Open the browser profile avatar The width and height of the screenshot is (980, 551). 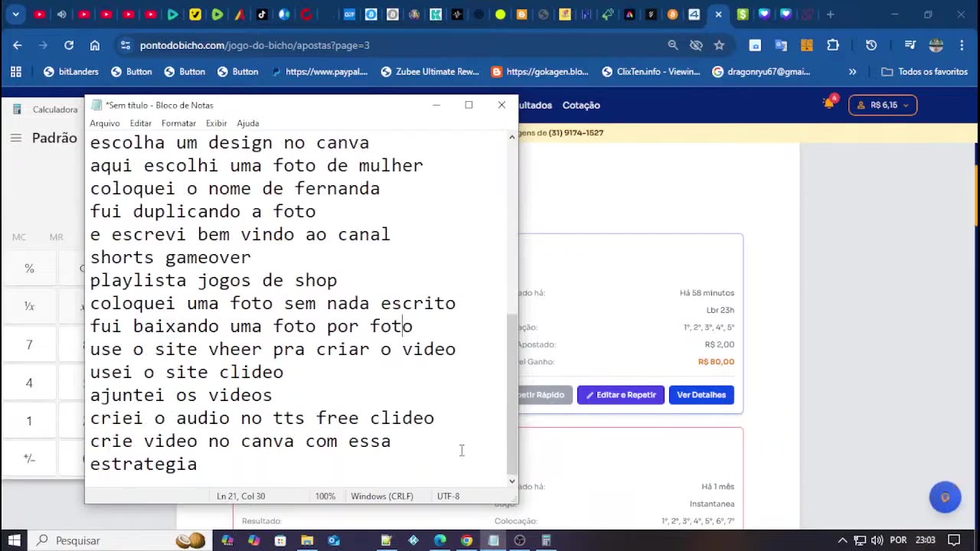coord(936,45)
